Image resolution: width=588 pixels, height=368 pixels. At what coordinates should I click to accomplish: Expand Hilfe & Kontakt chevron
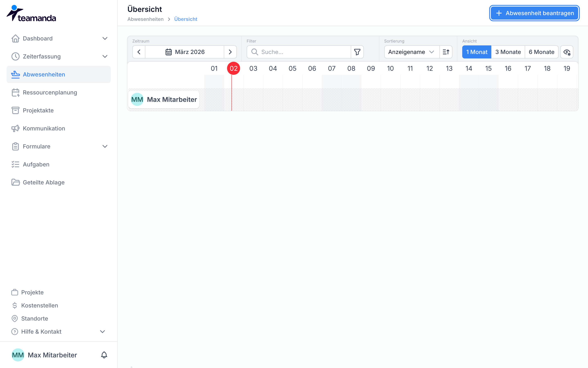pyautogui.click(x=102, y=331)
